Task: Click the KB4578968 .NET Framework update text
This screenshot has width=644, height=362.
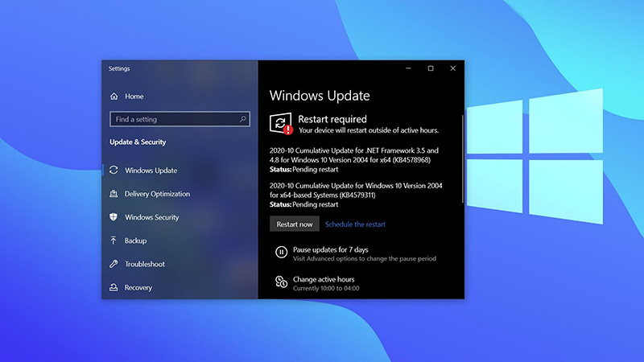Action: click(x=354, y=155)
